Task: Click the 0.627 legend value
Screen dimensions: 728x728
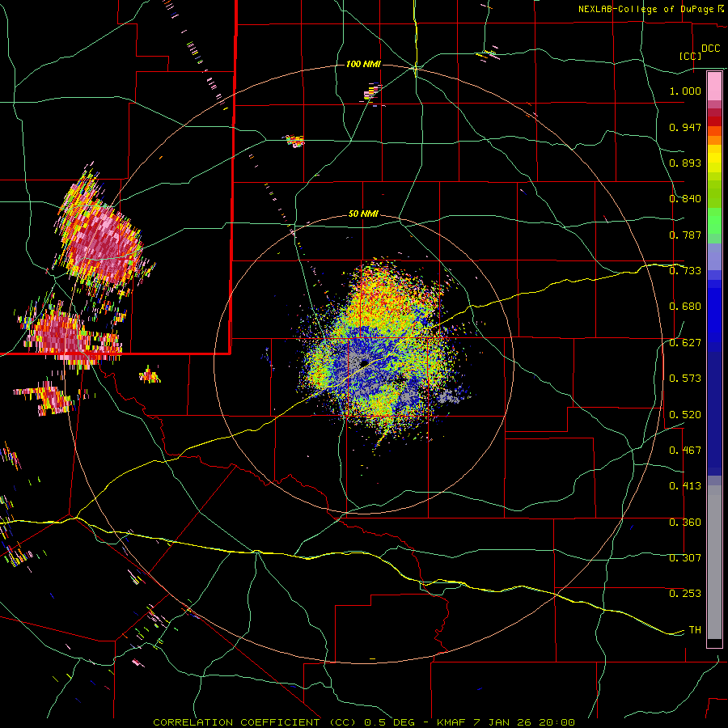Action: 685,343
